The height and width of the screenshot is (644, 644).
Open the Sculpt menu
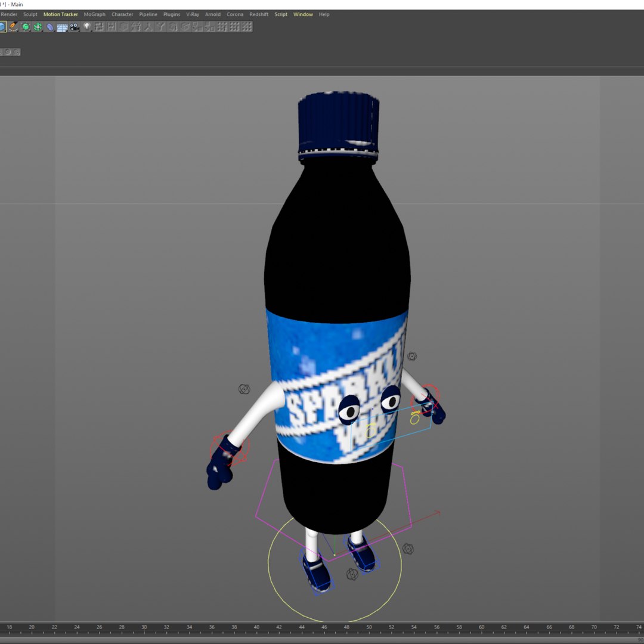click(30, 14)
